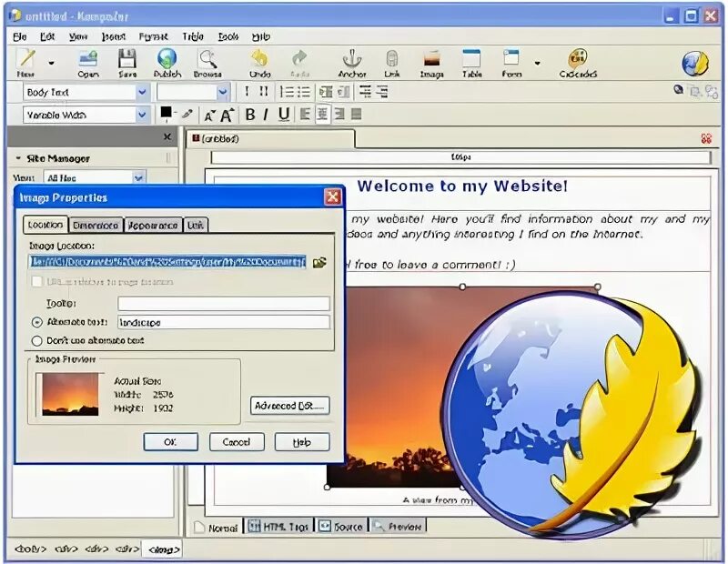Browse for an image file with the folder icon
Image resolution: width=728 pixels, height=564 pixels.
(319, 262)
